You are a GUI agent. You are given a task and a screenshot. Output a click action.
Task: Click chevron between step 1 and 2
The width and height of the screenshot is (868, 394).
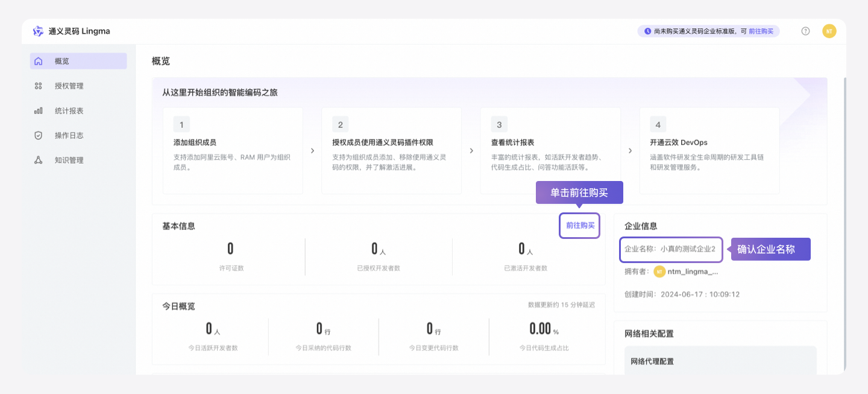(x=312, y=151)
